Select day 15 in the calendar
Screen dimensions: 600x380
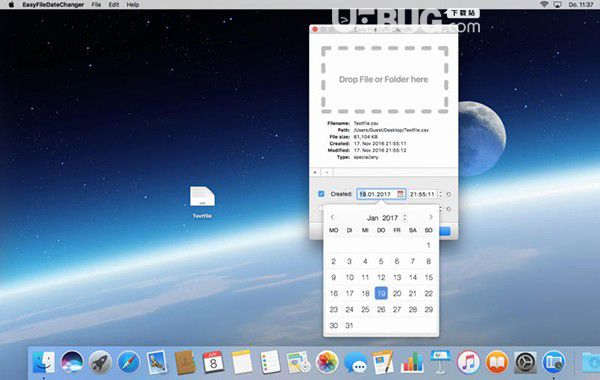coord(429,277)
